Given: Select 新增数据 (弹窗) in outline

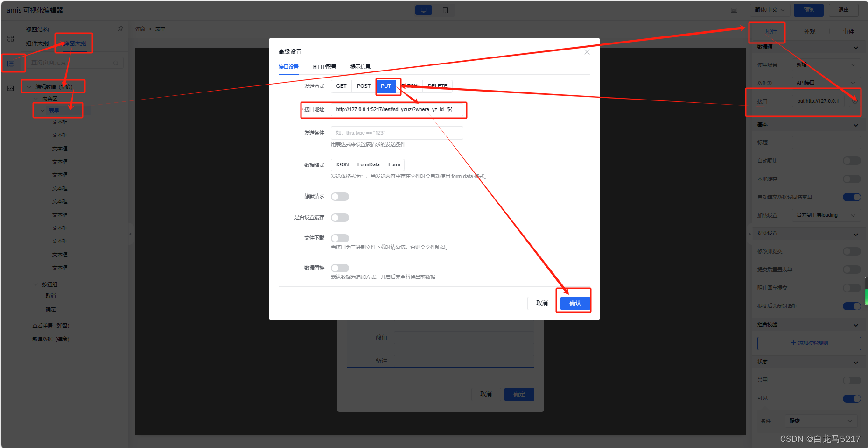Looking at the screenshot, I should pyautogui.click(x=51, y=340).
